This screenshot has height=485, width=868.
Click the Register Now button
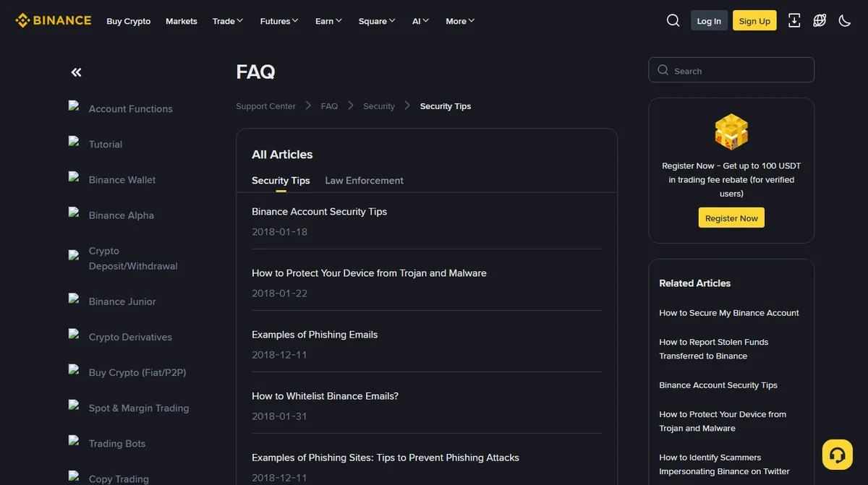tap(731, 218)
